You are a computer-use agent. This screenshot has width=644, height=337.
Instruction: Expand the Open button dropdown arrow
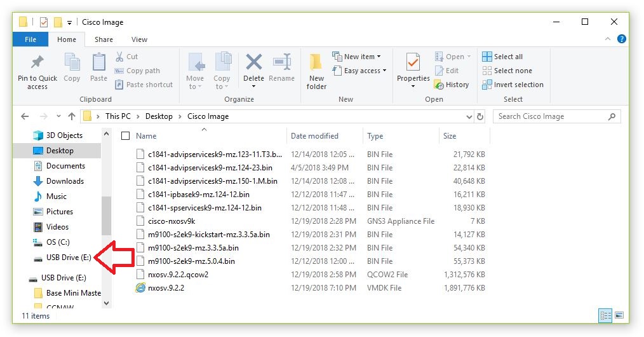click(469, 57)
